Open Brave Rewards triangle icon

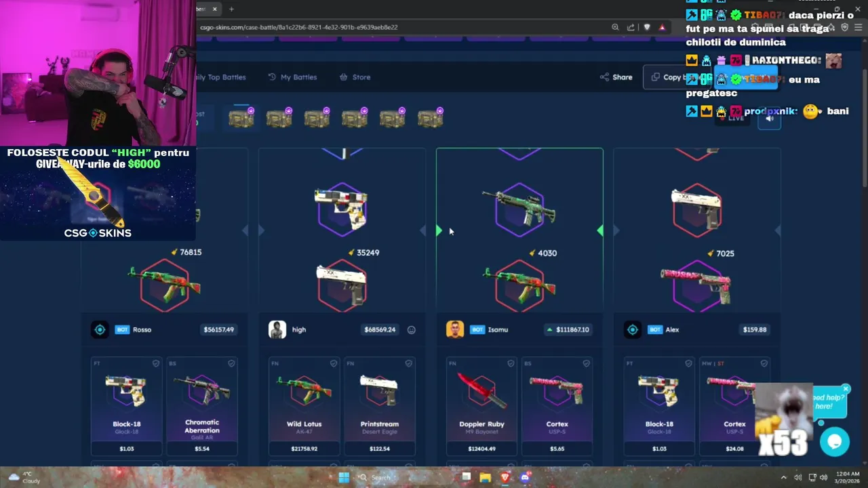[662, 27]
